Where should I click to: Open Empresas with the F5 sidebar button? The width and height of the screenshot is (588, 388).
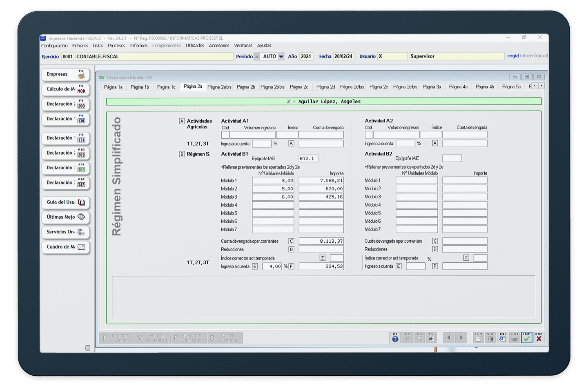pos(65,75)
